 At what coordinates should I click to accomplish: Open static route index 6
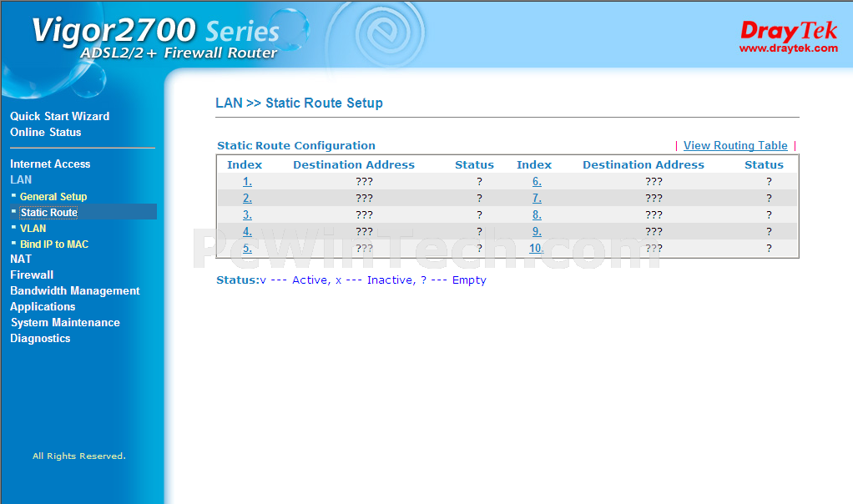[x=537, y=182]
